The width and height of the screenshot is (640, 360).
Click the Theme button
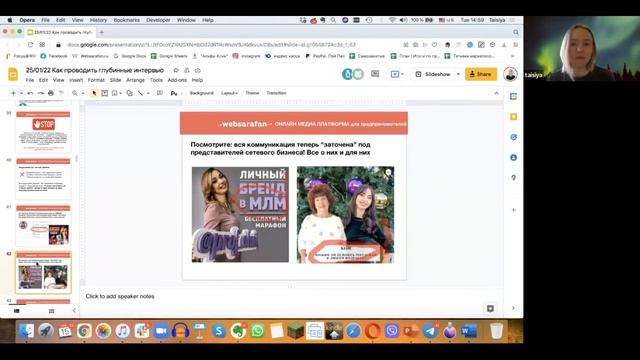[x=252, y=93]
